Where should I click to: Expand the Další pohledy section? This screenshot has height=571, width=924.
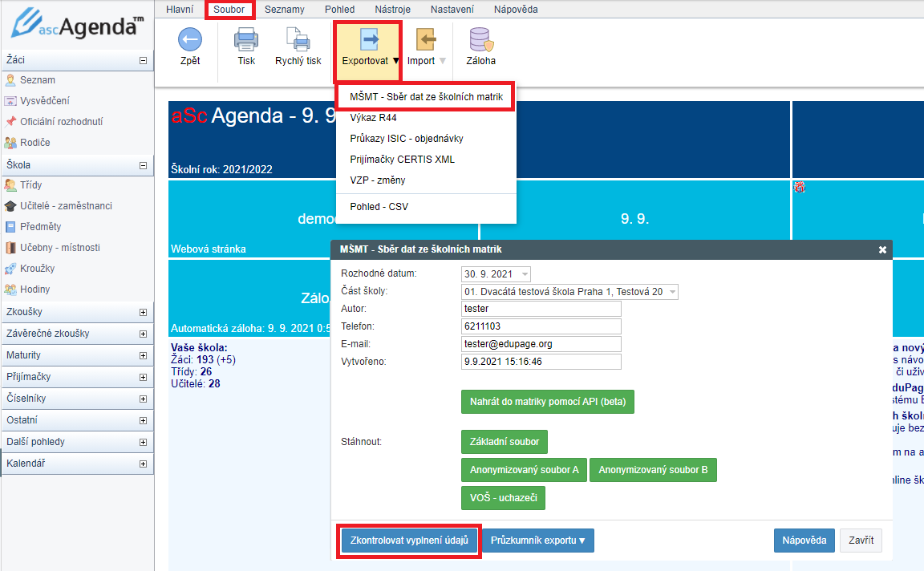tap(143, 443)
